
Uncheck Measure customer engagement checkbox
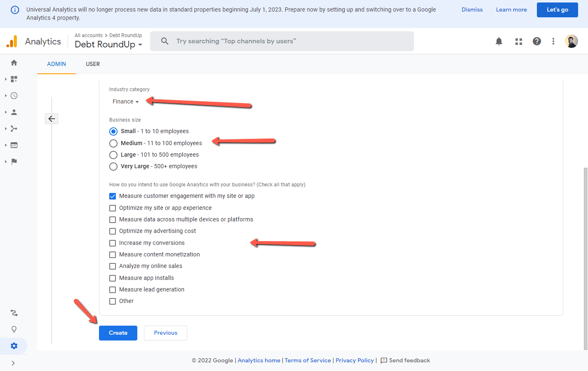point(113,196)
